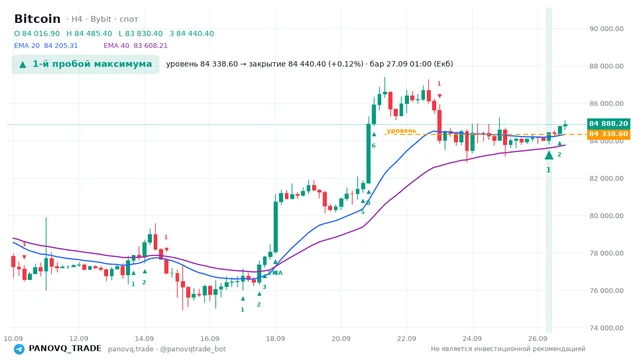Click the close price value 'З 84 440.40'
This screenshot has width=640, height=360.
pos(191,33)
